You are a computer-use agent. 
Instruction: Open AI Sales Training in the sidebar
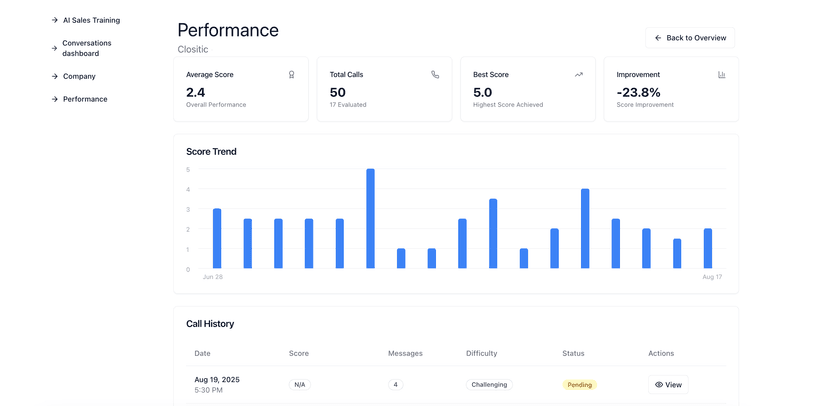(x=91, y=20)
